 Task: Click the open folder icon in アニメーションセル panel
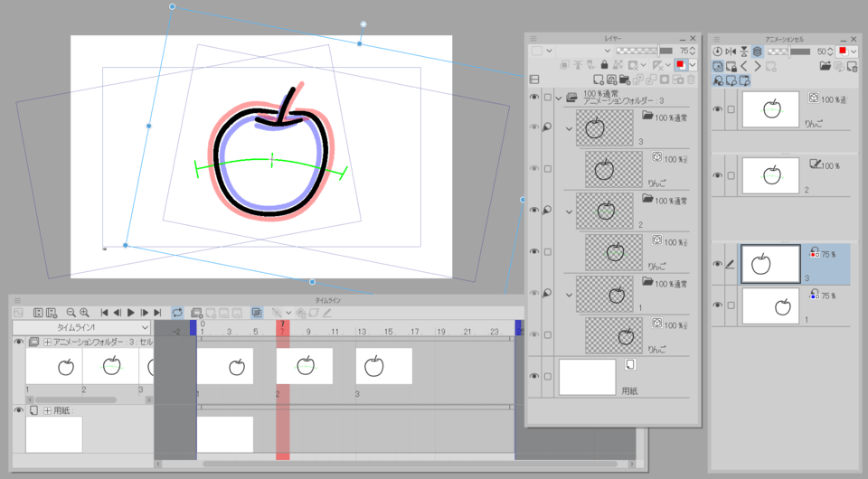[826, 66]
